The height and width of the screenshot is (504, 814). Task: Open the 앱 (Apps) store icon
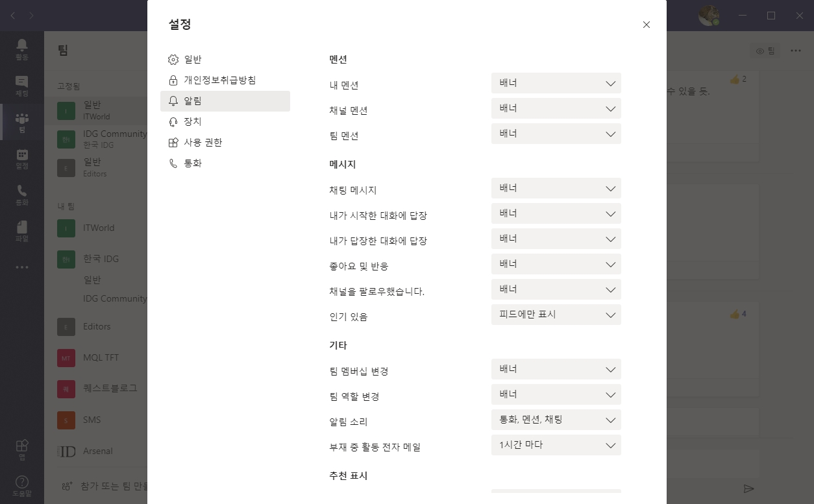[x=22, y=450]
